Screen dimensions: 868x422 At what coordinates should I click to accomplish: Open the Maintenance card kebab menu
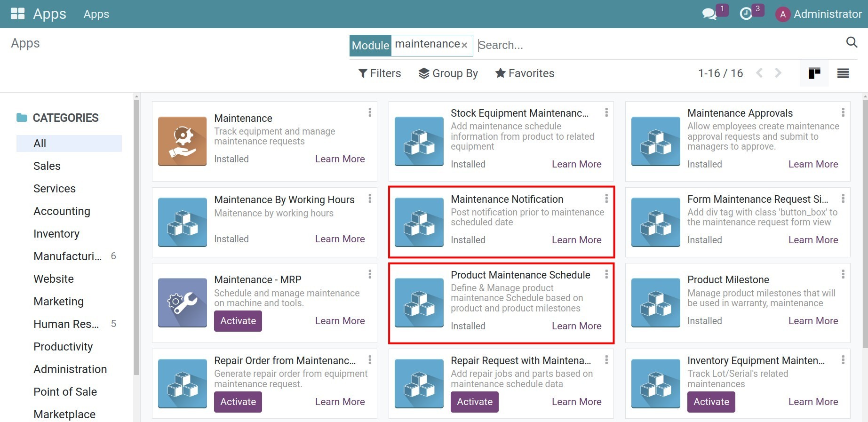coord(370,112)
